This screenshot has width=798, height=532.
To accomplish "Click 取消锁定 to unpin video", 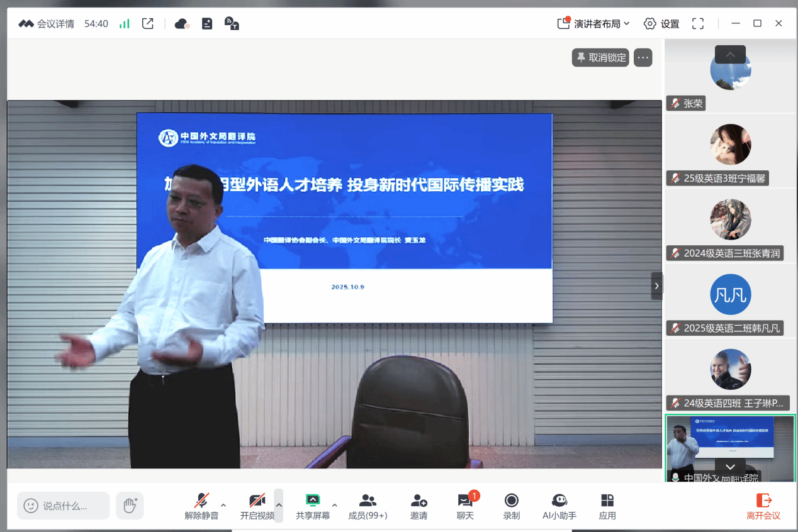I will tap(600, 58).
